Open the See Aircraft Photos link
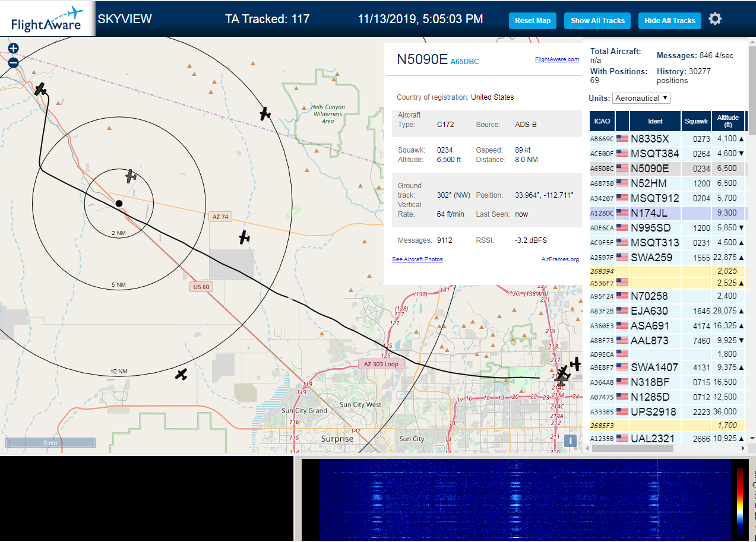Viewport: 756px width, 542px height. point(417,259)
